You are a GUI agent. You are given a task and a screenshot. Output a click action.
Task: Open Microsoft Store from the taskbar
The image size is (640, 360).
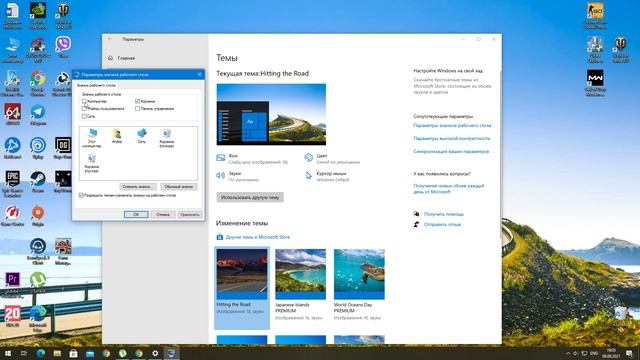(x=73, y=353)
